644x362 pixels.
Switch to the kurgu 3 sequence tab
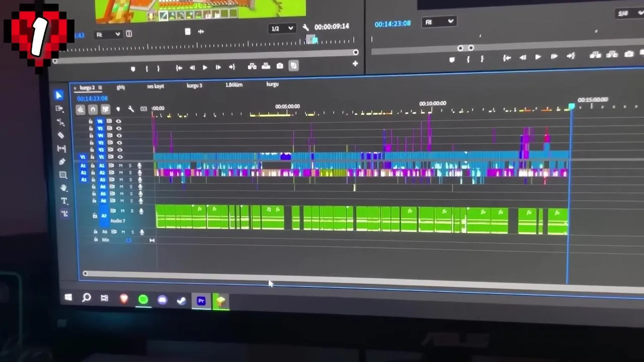tap(194, 85)
